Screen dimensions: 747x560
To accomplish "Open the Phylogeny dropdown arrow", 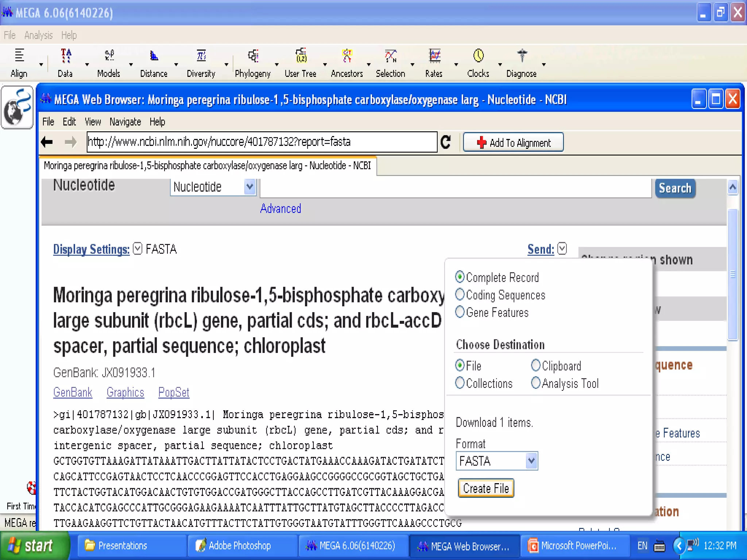I will [276, 65].
